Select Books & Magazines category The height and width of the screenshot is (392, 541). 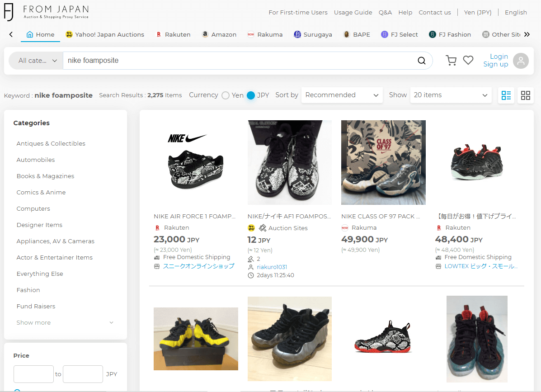click(x=45, y=176)
